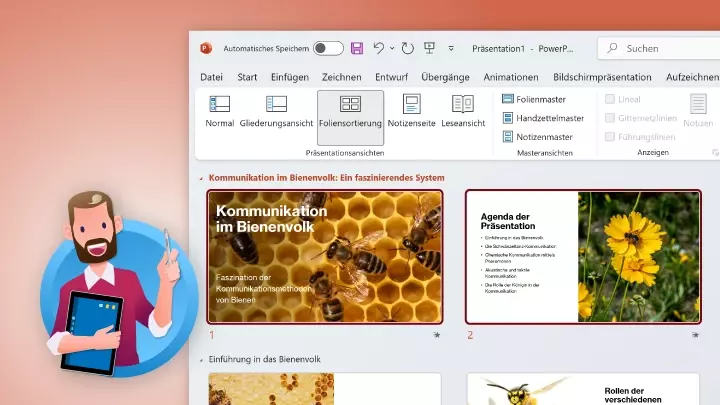Image resolution: width=720 pixels, height=405 pixels.
Task: Switch to the Übergänge tab
Action: click(445, 77)
